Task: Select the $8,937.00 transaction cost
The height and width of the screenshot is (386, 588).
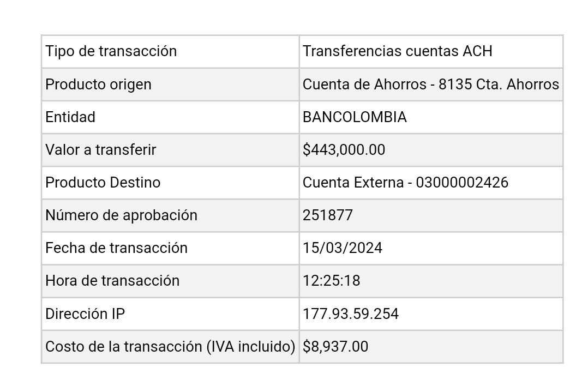Action: pyautogui.click(x=335, y=347)
